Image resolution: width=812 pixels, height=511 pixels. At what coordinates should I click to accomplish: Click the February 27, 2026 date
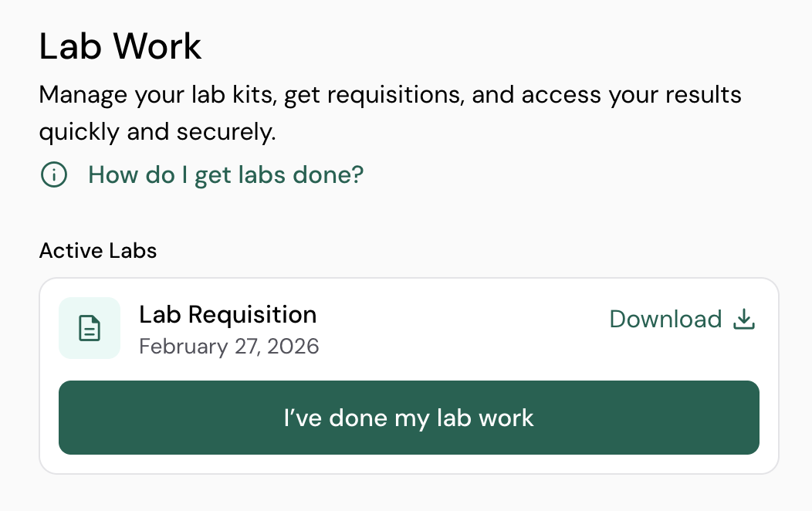[229, 346]
